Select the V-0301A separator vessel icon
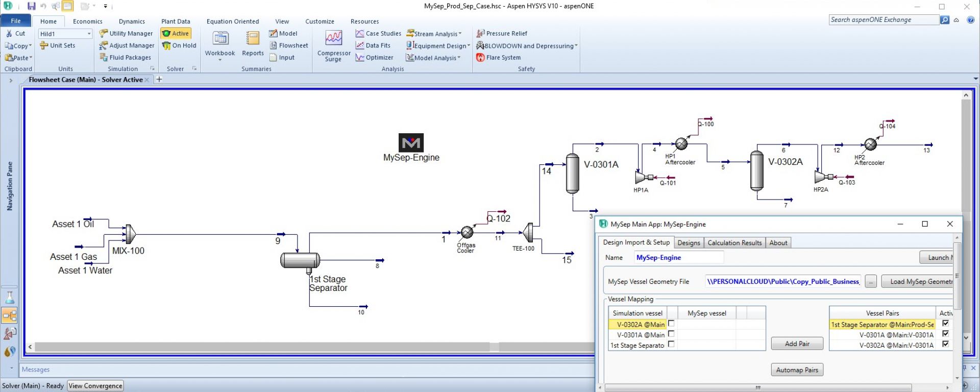980x392 pixels. click(573, 174)
